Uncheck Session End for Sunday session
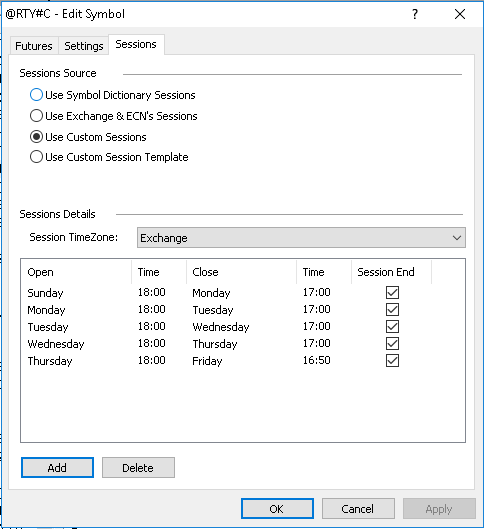484x529 pixels. pyautogui.click(x=392, y=293)
